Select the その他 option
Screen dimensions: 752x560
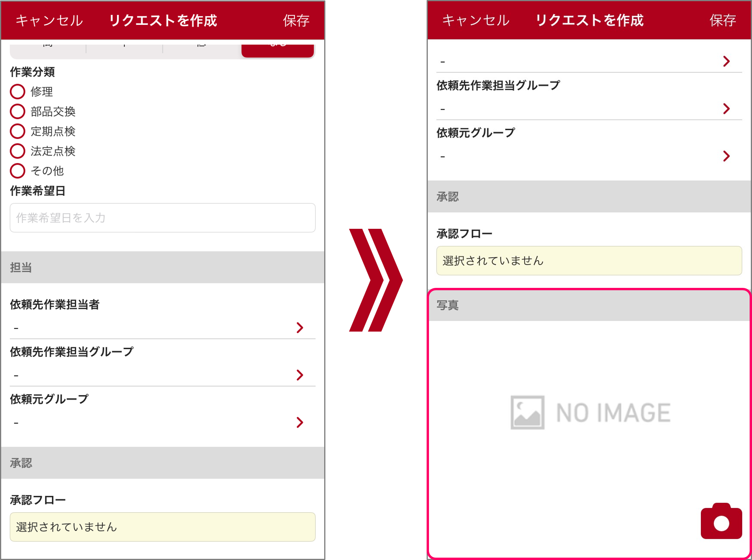(x=17, y=171)
